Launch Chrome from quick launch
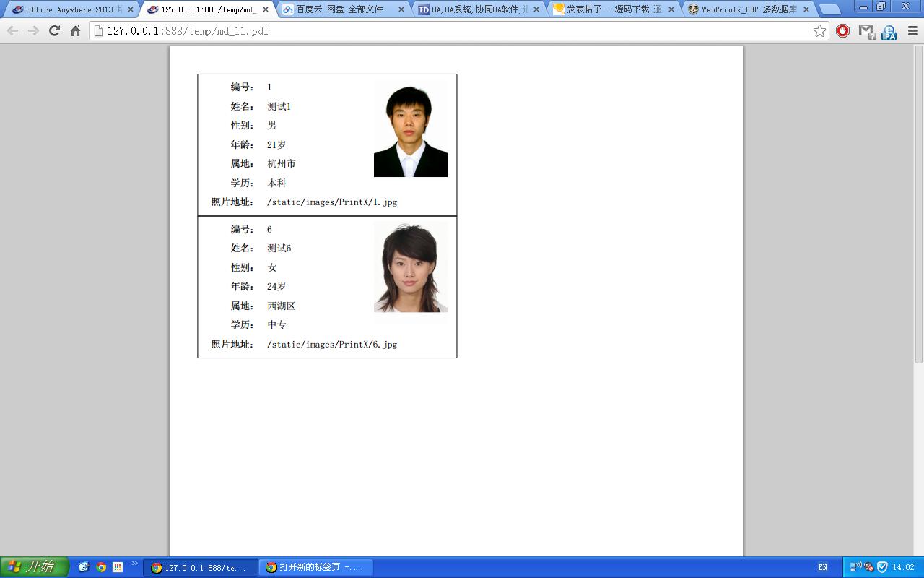Image resolution: width=924 pixels, height=578 pixels. (101, 567)
